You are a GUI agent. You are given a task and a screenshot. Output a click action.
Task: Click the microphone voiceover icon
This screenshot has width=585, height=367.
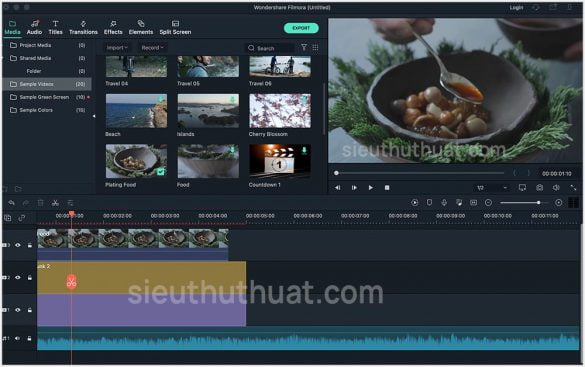click(x=444, y=203)
